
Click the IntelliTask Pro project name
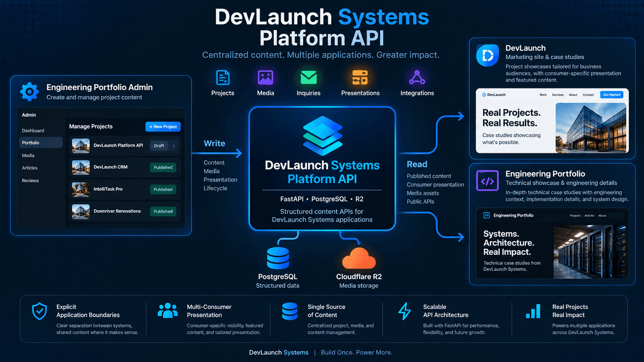click(108, 189)
